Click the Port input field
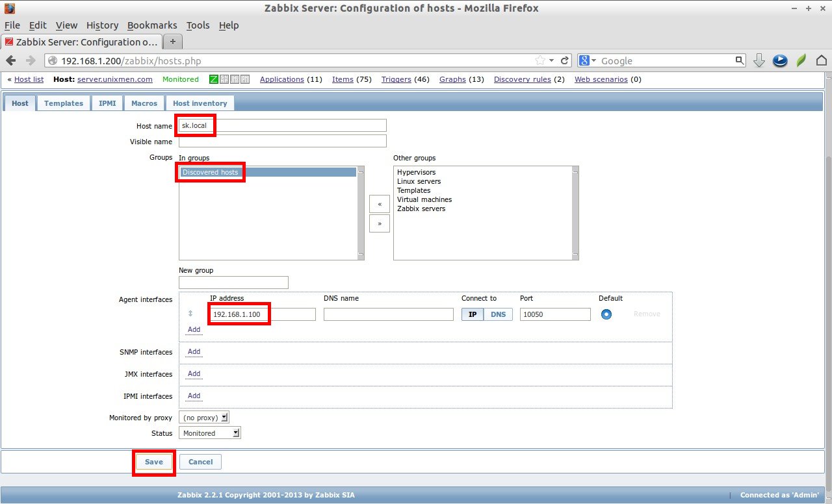 click(555, 314)
